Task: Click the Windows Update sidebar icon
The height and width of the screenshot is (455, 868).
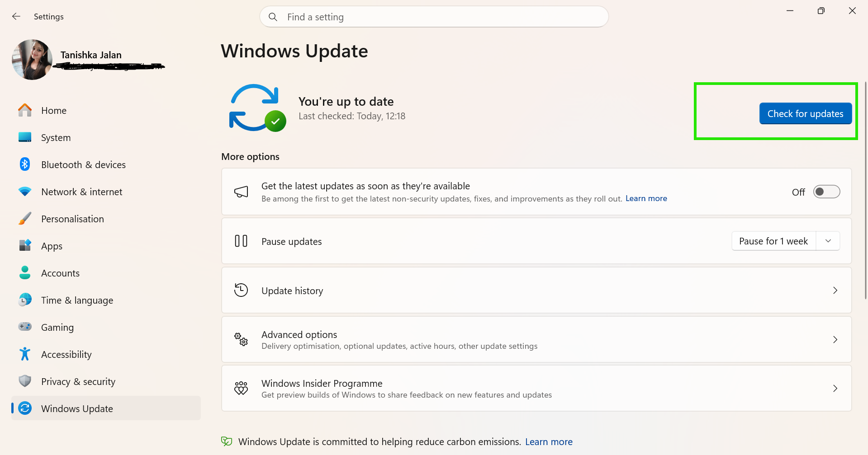Action: 25,408
